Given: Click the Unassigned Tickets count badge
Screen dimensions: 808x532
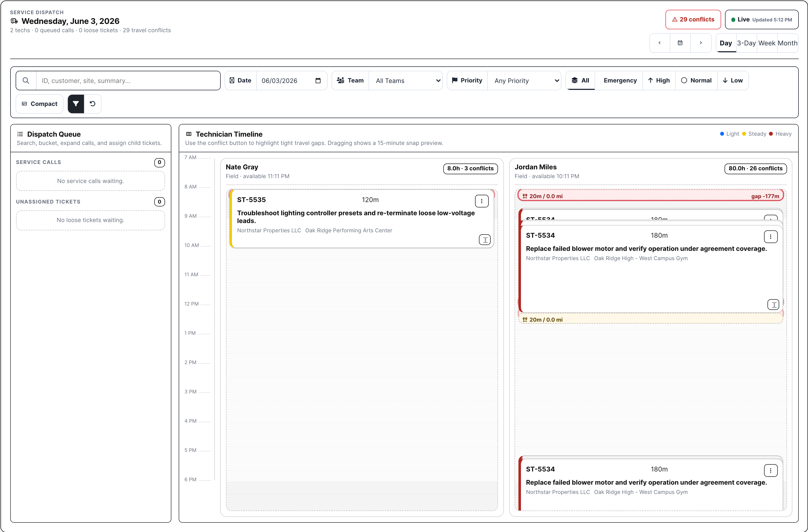Looking at the screenshot, I should click(159, 202).
